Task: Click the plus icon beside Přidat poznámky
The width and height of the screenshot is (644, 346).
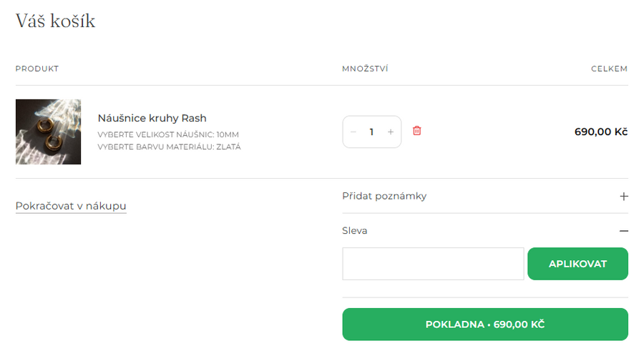Action: point(623,196)
